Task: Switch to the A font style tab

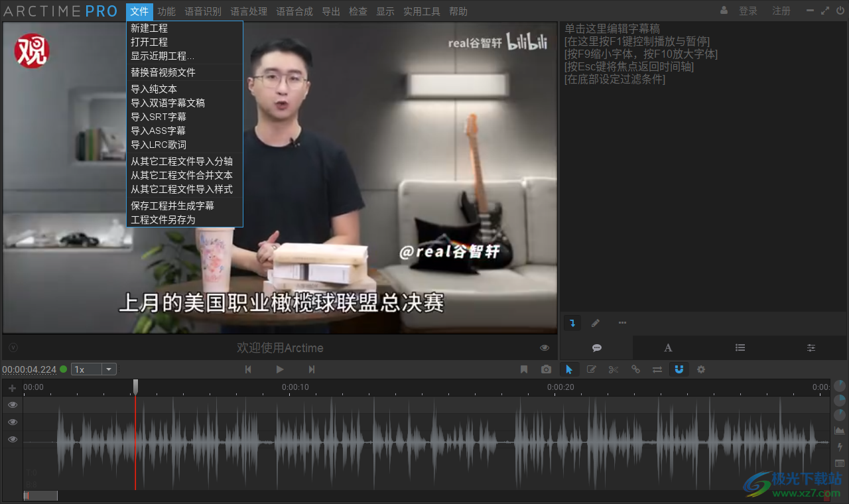Action: point(669,347)
